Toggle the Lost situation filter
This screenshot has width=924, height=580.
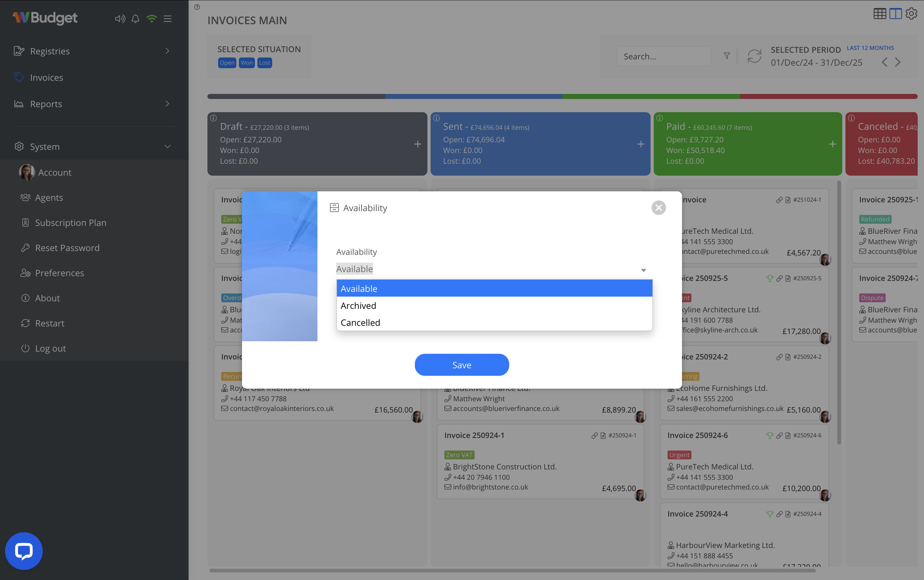tap(264, 63)
